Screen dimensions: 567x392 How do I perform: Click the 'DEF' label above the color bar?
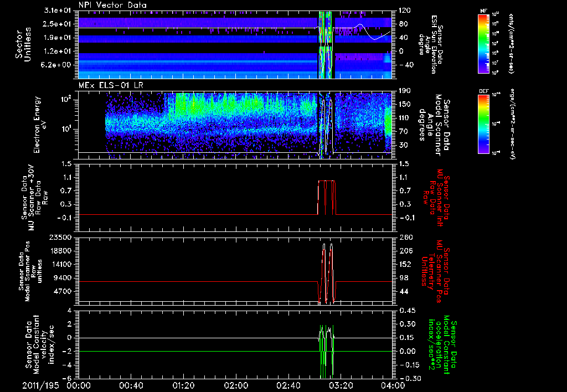[x=484, y=91]
